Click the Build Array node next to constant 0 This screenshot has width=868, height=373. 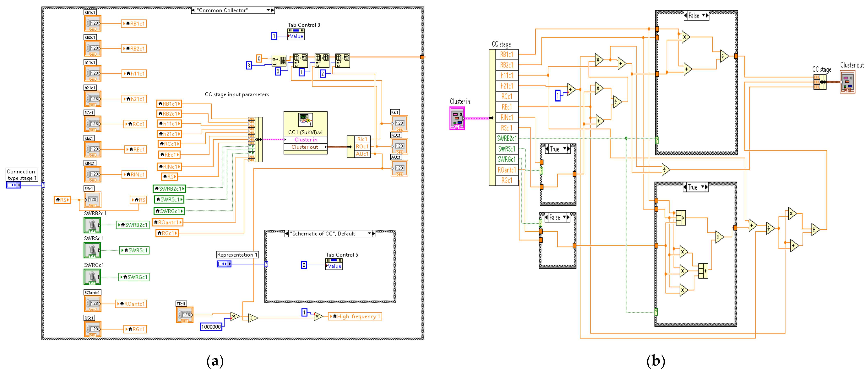click(279, 61)
